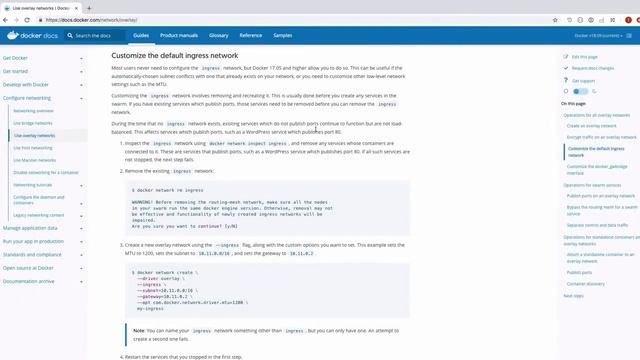Click the moon icon beside theme switch
This screenshot has height=360, width=640.
pos(594,91)
